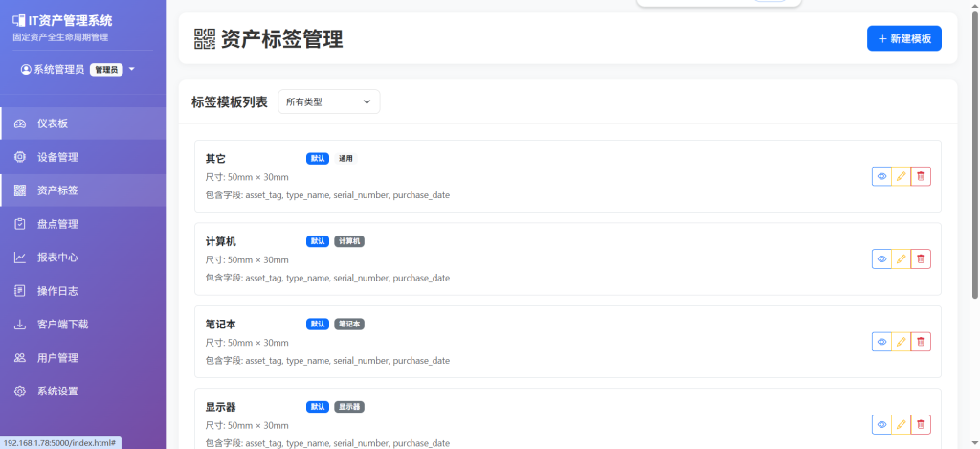Click the download icon beside 客户端下载
980x449 pixels.
coord(20,325)
